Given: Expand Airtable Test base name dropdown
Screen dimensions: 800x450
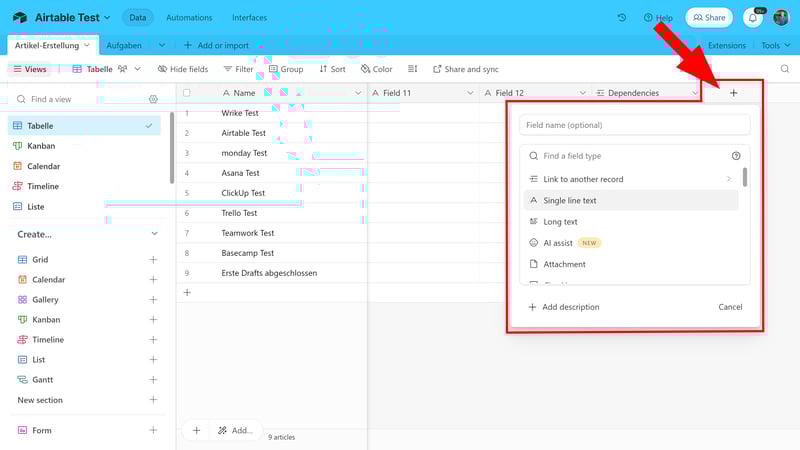Looking at the screenshot, I should point(107,17).
